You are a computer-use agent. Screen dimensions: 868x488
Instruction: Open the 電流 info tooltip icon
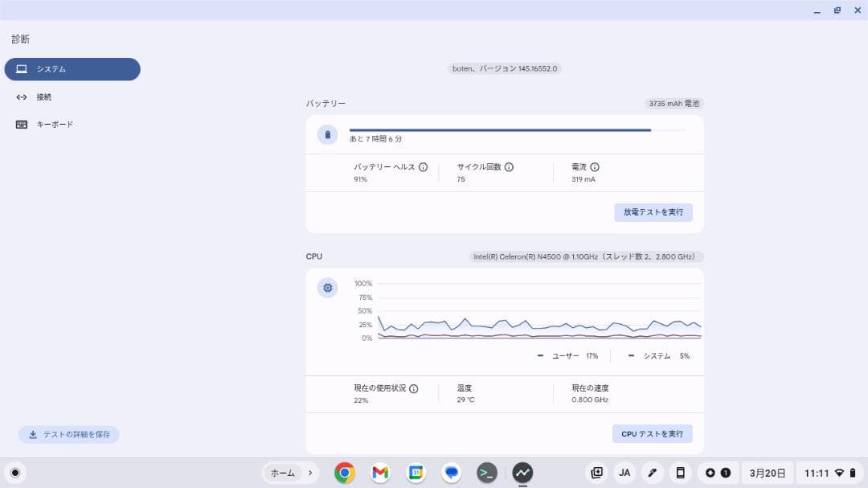coord(594,166)
